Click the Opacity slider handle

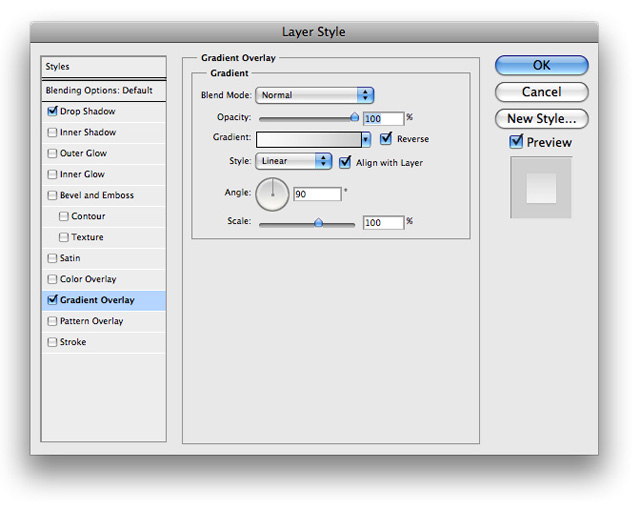(354, 118)
